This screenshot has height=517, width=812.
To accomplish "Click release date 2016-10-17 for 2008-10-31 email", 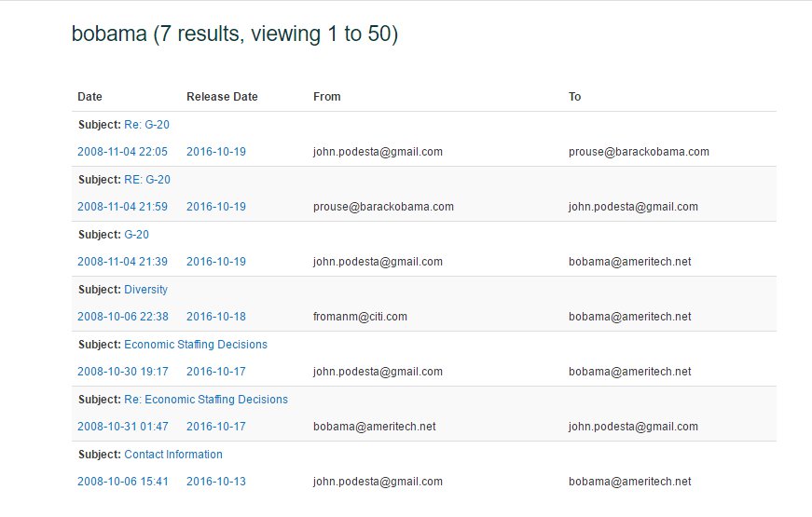I will (216, 426).
